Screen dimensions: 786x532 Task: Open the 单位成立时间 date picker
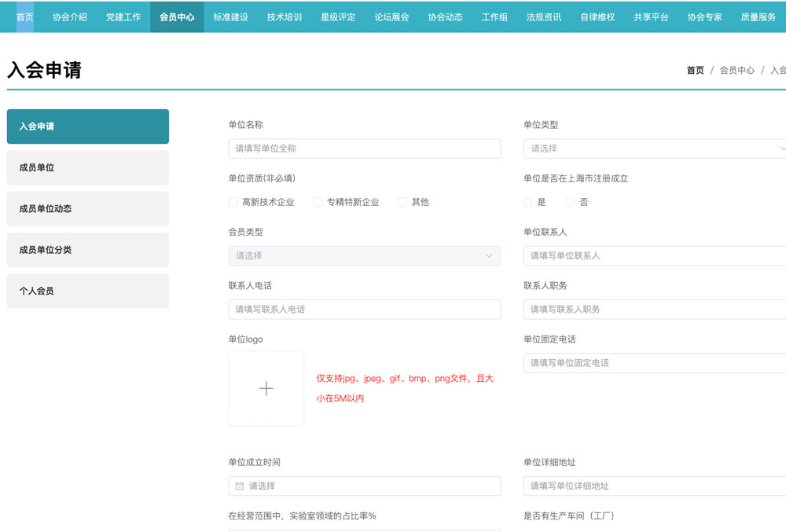364,486
